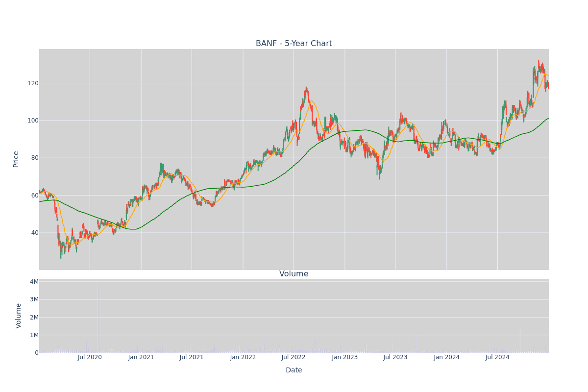
Task: Click the "Date" x-axis label
Action: [x=294, y=370]
